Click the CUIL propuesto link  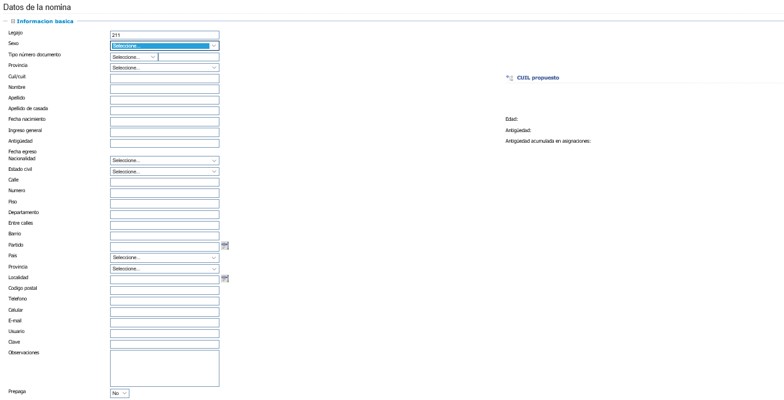click(538, 78)
